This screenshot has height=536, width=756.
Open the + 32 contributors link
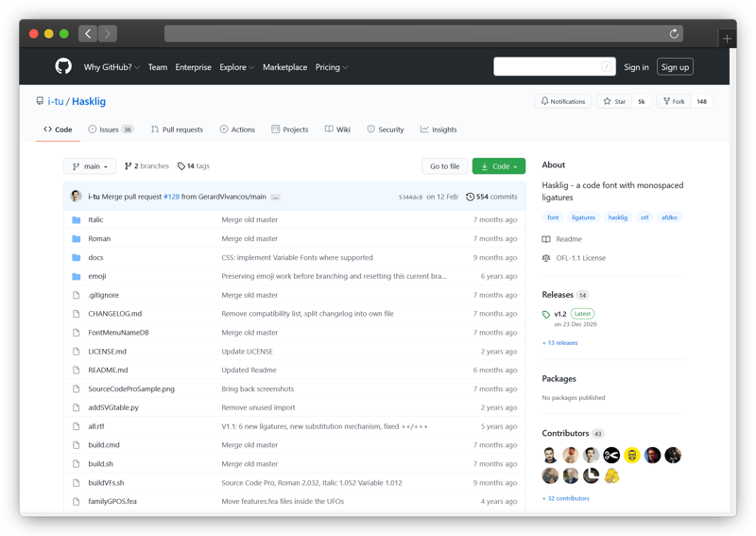pos(565,498)
